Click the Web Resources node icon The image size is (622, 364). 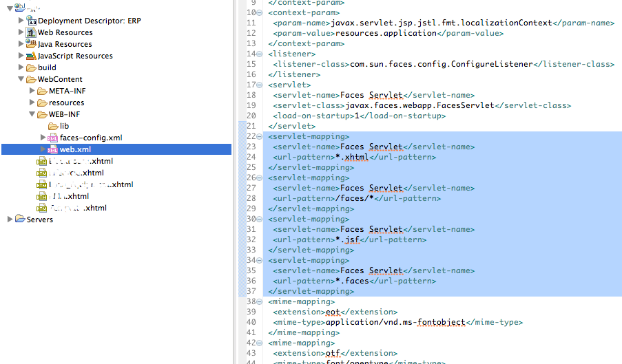coord(31,32)
